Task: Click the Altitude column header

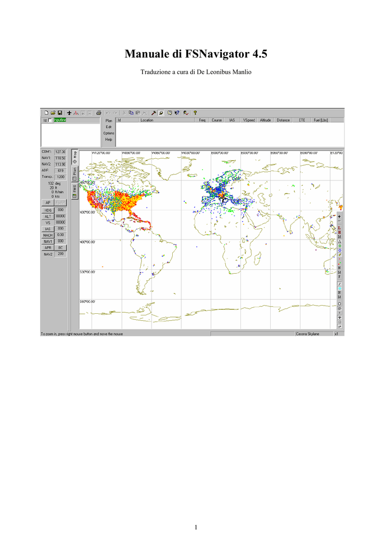Action: tap(265, 120)
